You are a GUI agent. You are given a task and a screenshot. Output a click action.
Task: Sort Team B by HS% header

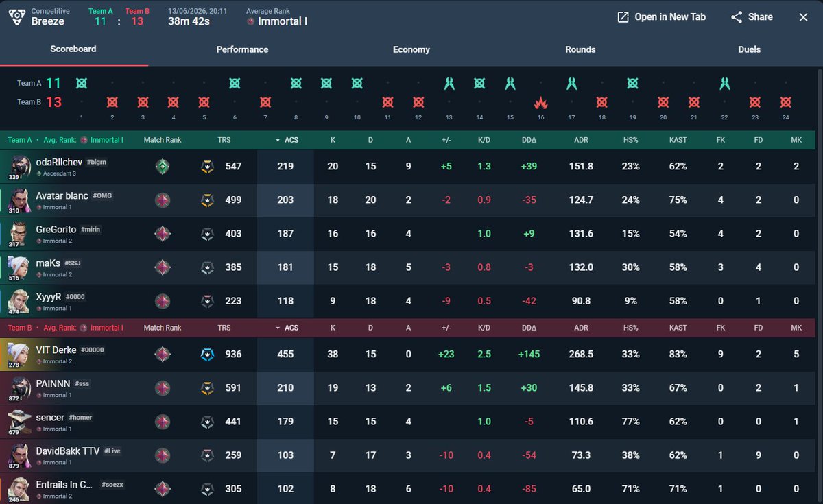pos(631,328)
